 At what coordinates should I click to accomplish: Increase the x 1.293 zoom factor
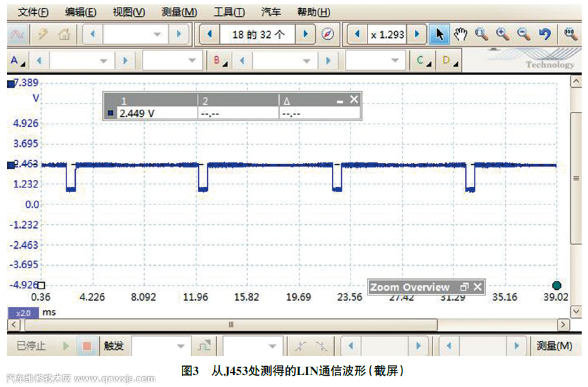[x=416, y=35]
